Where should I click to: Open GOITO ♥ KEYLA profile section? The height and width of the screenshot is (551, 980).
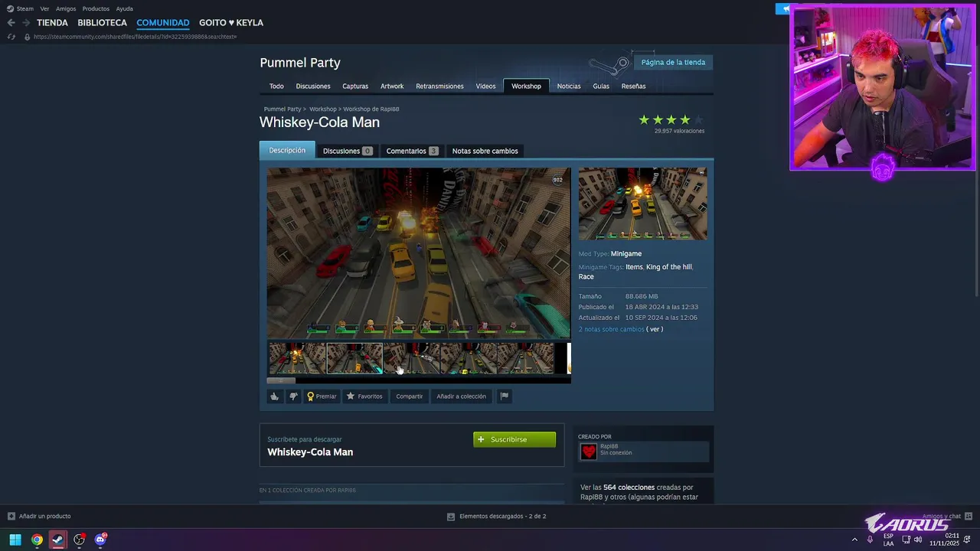coord(231,23)
